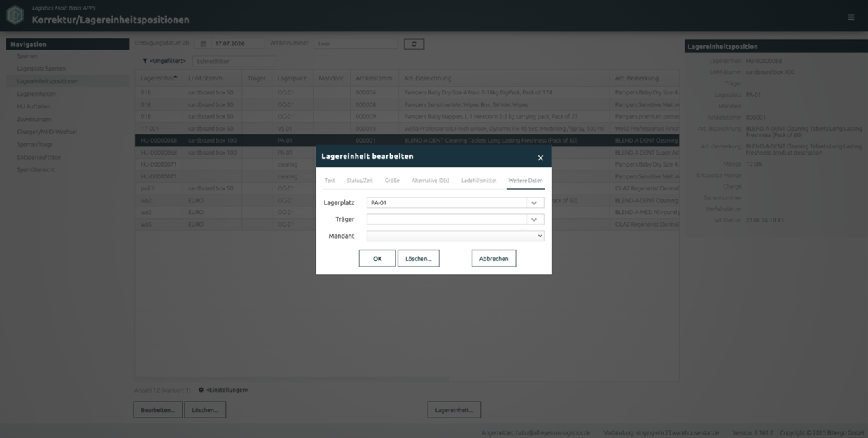Click the Bearbeiten... button below the table
The width and height of the screenshot is (868, 438).
158,410
